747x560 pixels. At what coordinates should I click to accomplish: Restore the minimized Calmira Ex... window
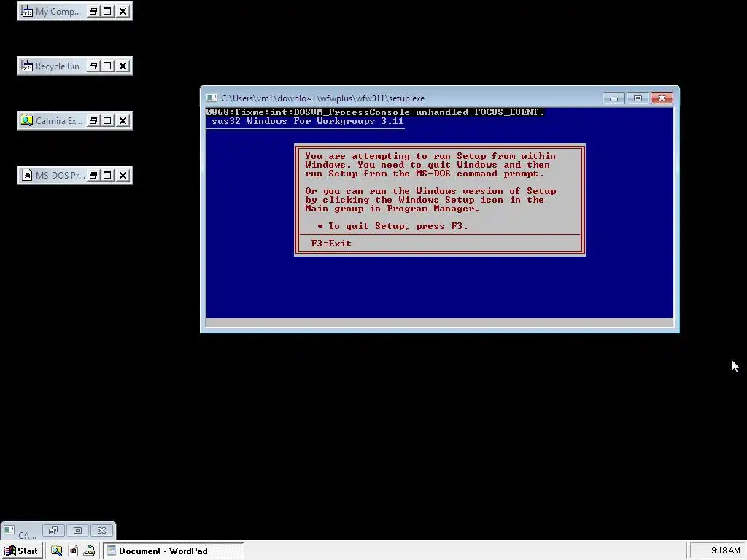pos(93,121)
